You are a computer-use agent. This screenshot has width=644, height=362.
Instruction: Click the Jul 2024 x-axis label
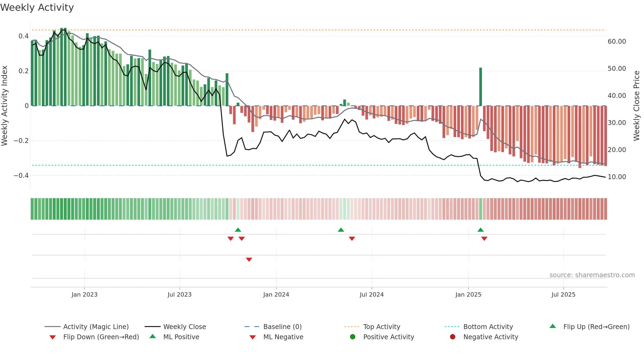(372, 294)
